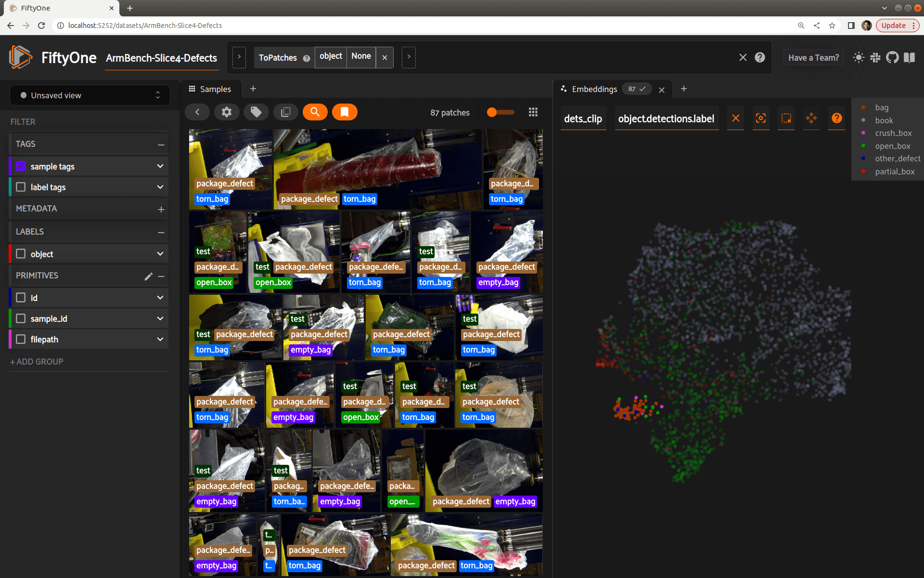
Task: Uncheck the sample tags checkbox
Action: coord(21,166)
